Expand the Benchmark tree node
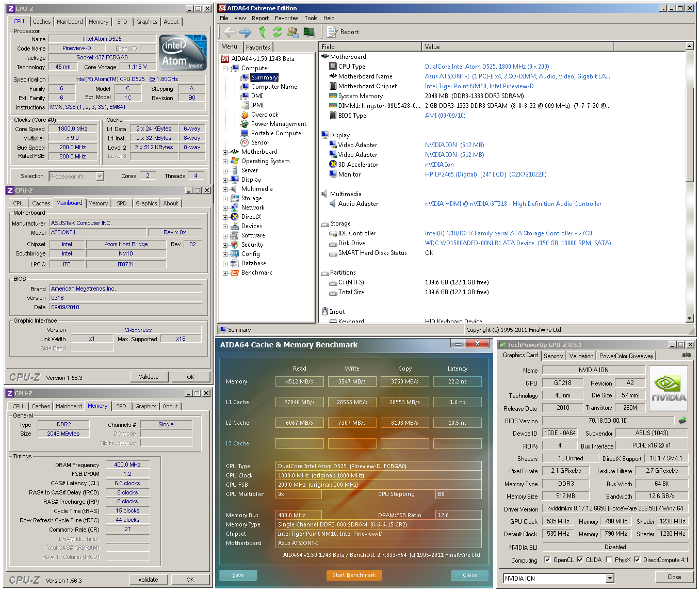The height and width of the screenshot is (592, 700). (225, 273)
